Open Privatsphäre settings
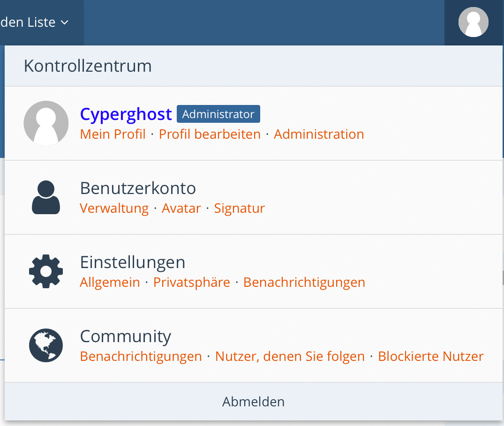Screen dimensions: 504x426 [192, 283]
